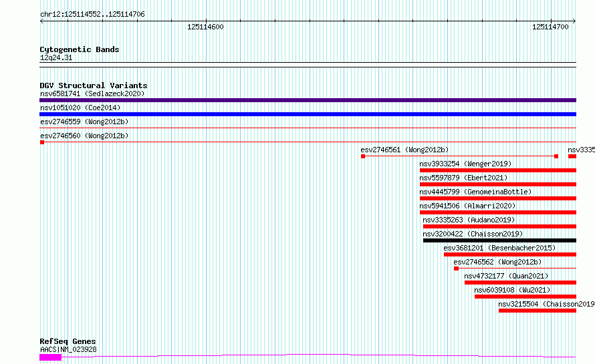Select the esv2746559 (Wong2012b) variant label
This screenshot has width=595, height=364.
click(84, 122)
